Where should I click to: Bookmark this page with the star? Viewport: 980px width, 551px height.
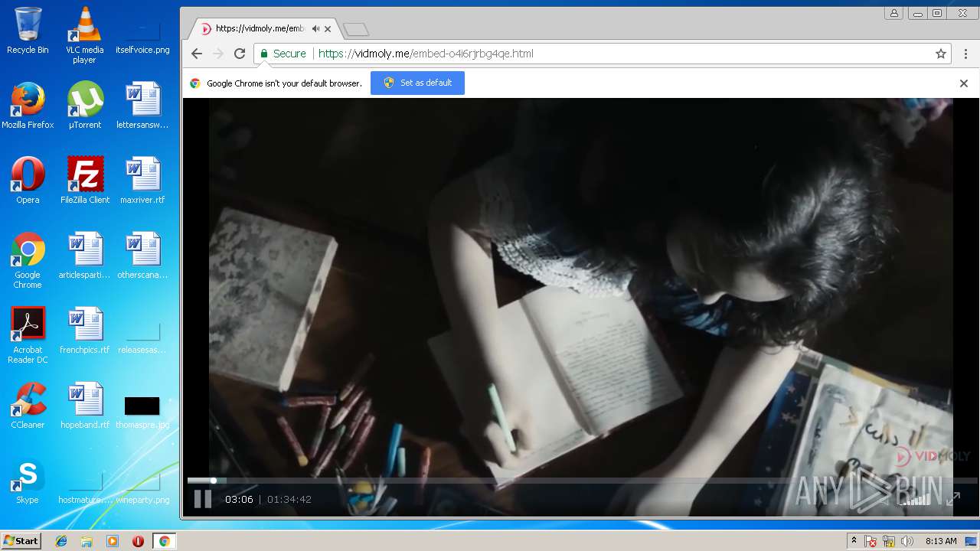(941, 54)
